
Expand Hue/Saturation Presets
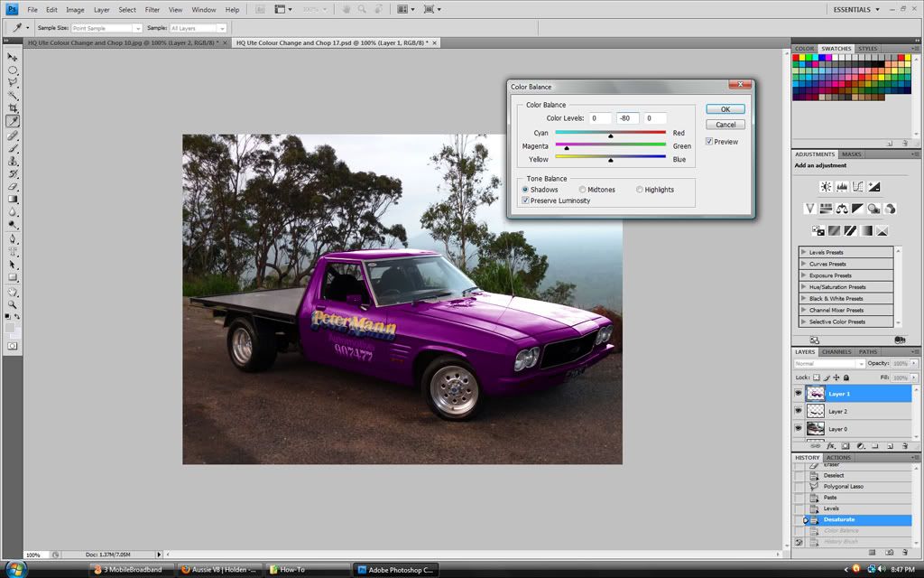tap(804, 287)
